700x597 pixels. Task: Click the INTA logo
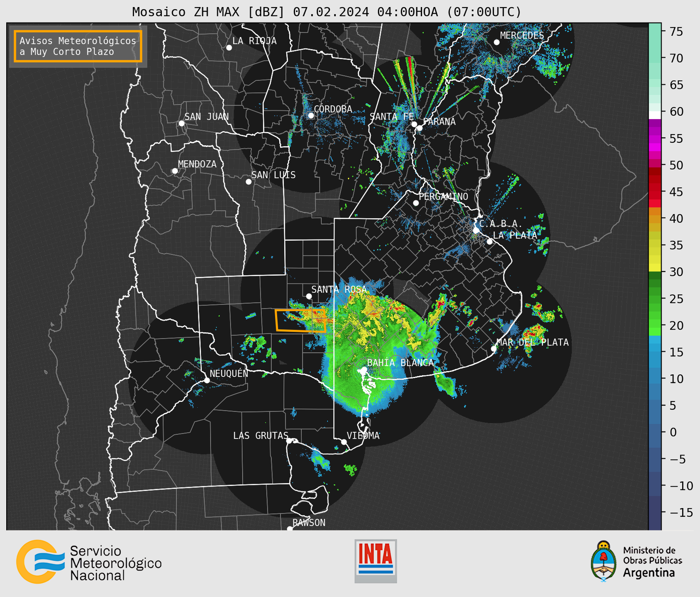[376, 561]
